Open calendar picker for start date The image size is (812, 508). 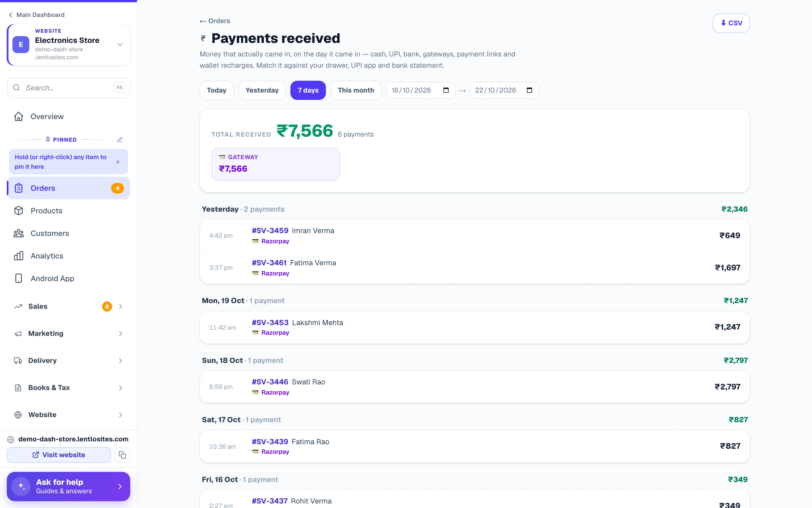coord(446,90)
